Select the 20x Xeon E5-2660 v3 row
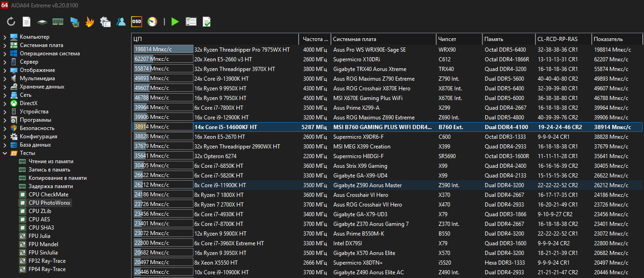 387,59
